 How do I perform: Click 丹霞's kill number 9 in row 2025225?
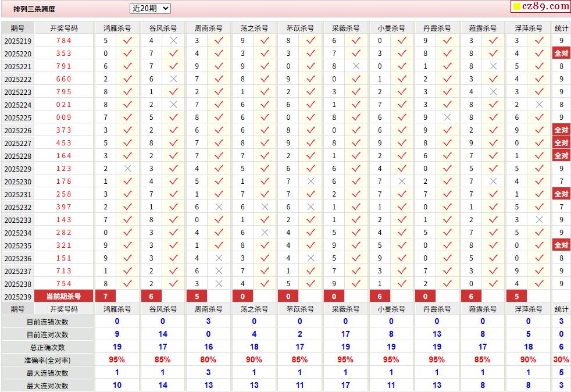425,117
